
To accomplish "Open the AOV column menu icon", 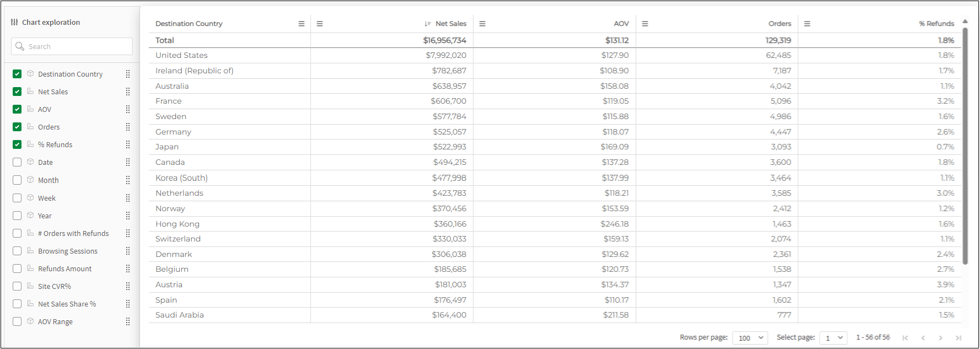I will [x=482, y=24].
